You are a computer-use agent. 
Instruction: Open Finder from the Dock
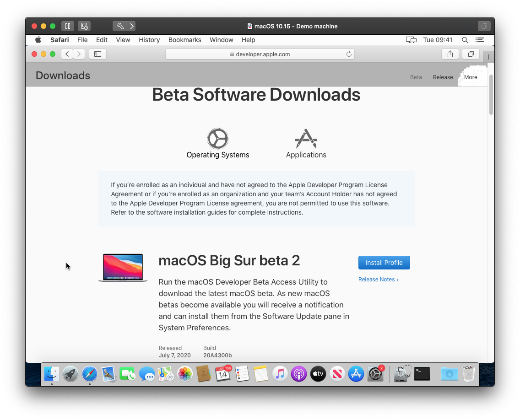coord(52,374)
